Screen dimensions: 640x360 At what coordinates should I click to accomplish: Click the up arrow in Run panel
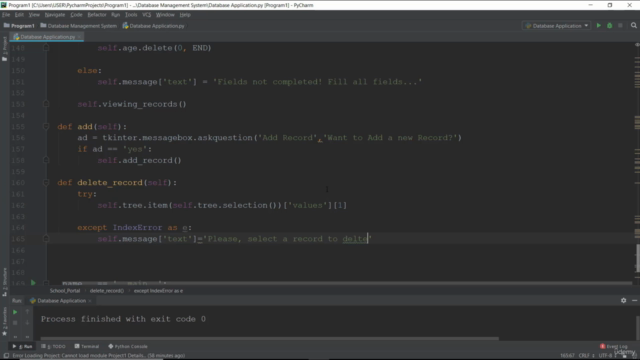click(x=27, y=312)
